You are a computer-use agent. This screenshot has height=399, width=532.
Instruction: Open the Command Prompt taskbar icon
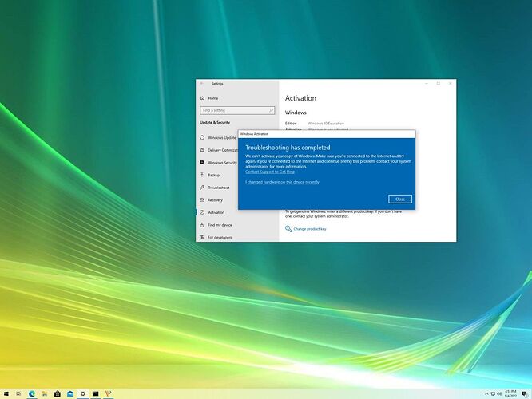point(96,393)
